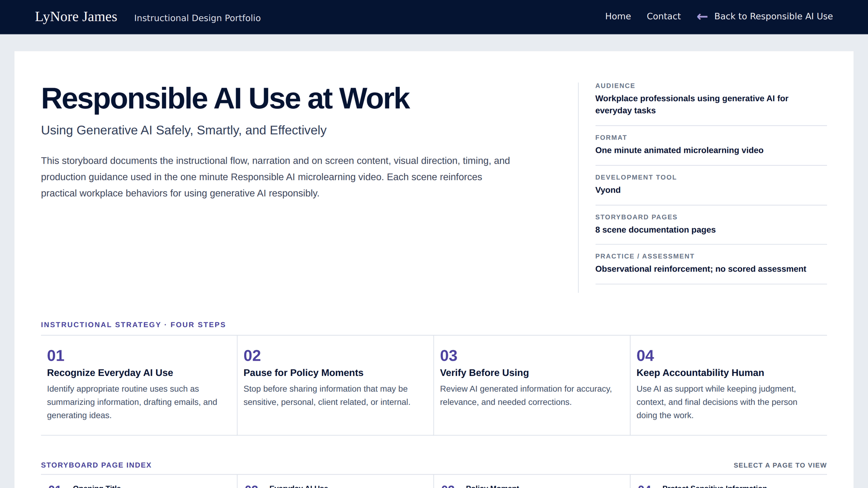The width and height of the screenshot is (868, 488).
Task: Click the DEVELOPMENT TOOL label
Action: (x=636, y=178)
